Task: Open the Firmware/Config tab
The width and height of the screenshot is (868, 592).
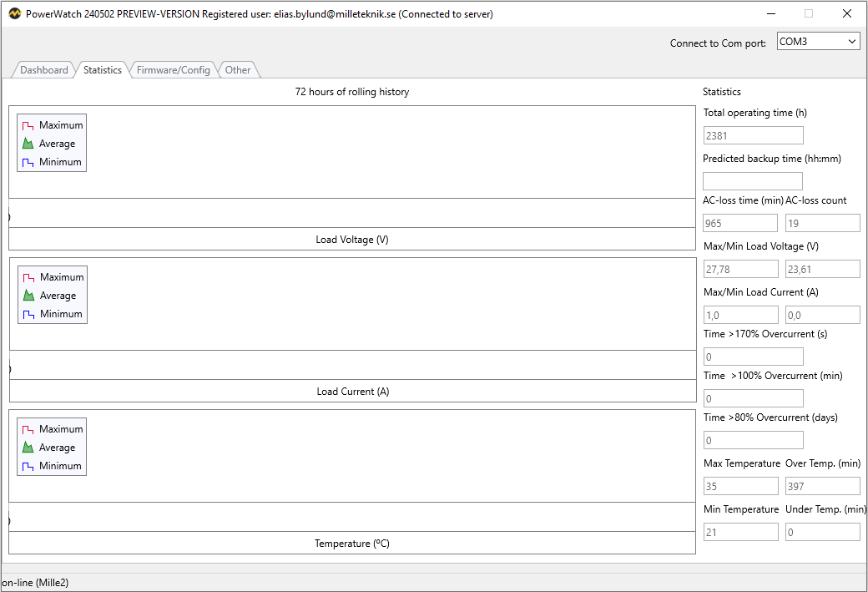Action: 173,70
